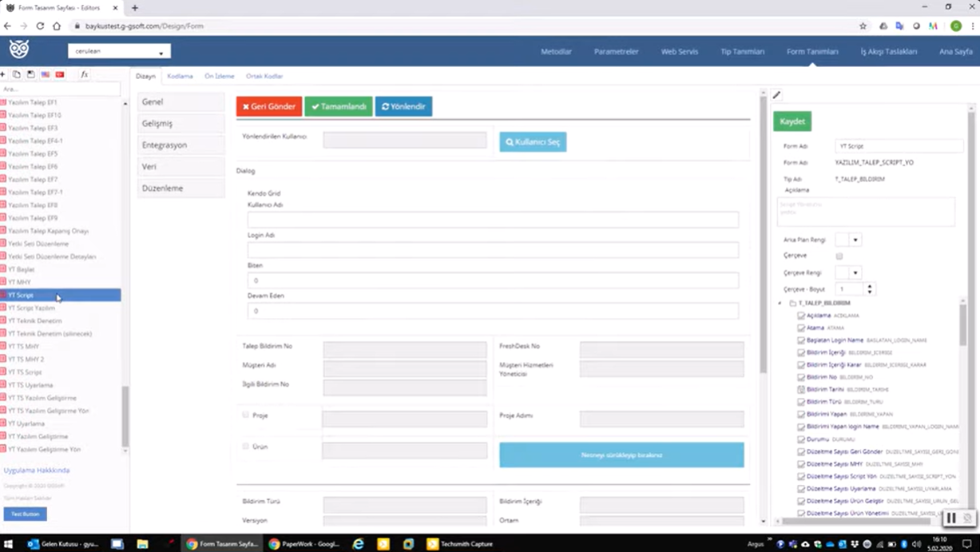Toggle the Proje checkbox in the form
This screenshot has height=552, width=980.
[246, 415]
